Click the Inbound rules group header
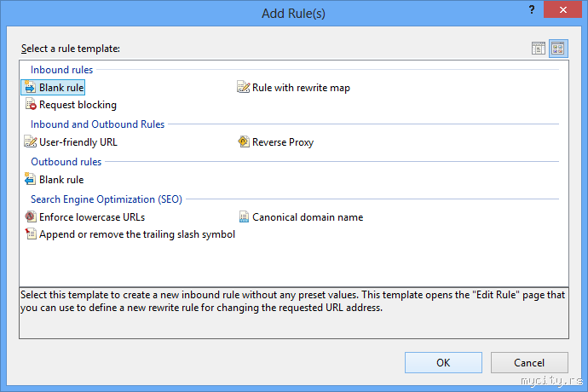The height and width of the screenshot is (392, 588). tap(62, 70)
